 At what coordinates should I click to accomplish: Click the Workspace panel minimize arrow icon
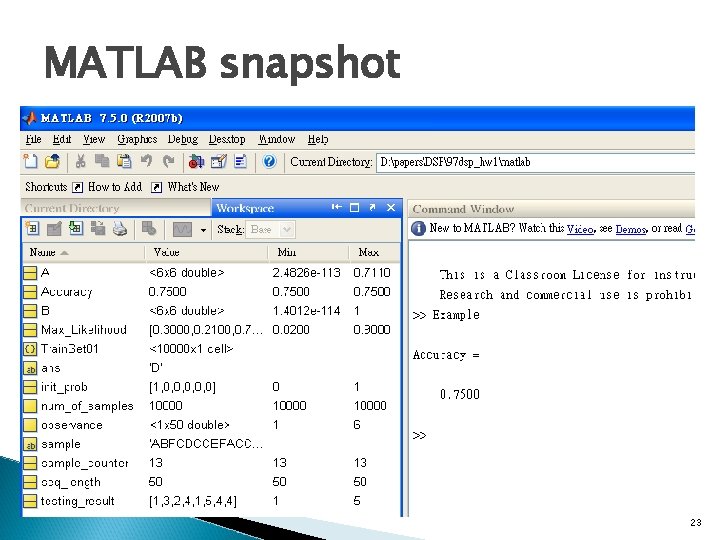coord(337,208)
